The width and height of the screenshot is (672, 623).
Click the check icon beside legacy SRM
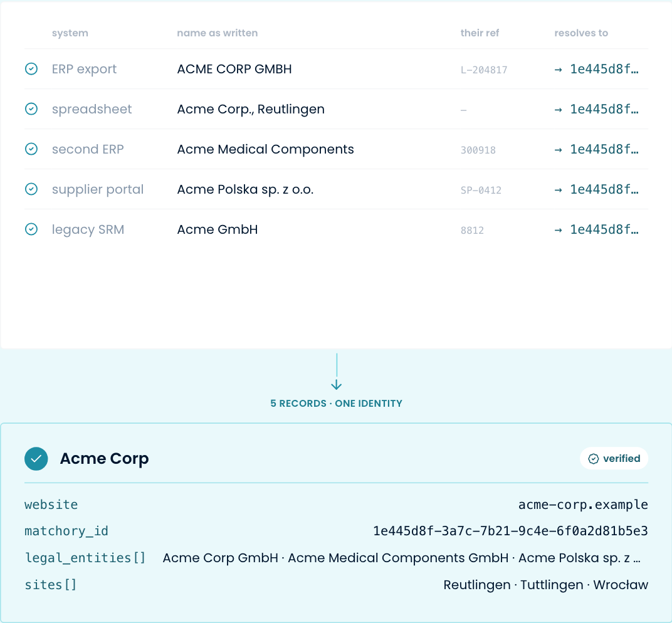[x=31, y=229]
